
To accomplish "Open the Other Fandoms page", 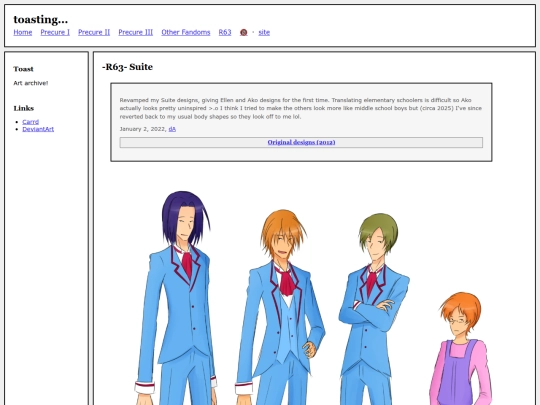I will coord(186,32).
